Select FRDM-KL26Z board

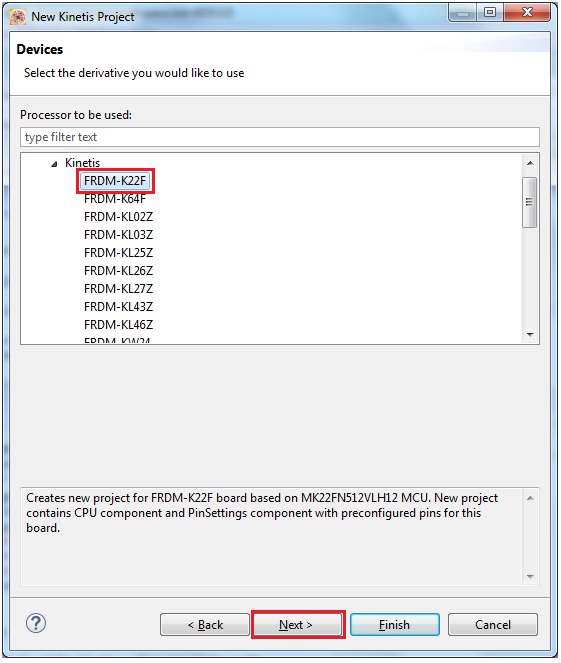pos(118,271)
